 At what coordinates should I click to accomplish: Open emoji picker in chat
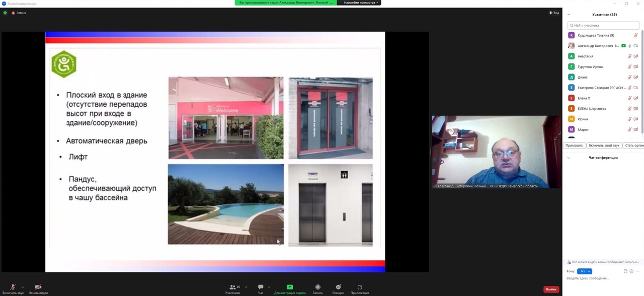(x=631, y=271)
